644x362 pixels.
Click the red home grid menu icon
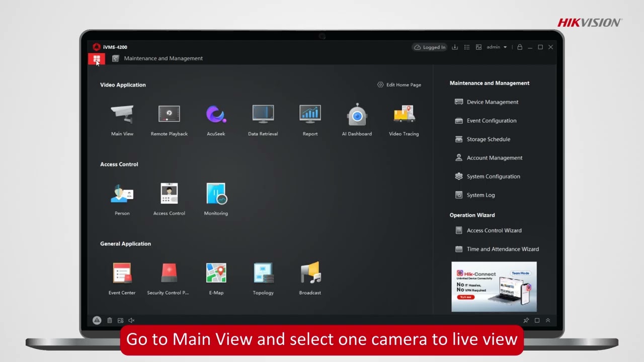97,59
